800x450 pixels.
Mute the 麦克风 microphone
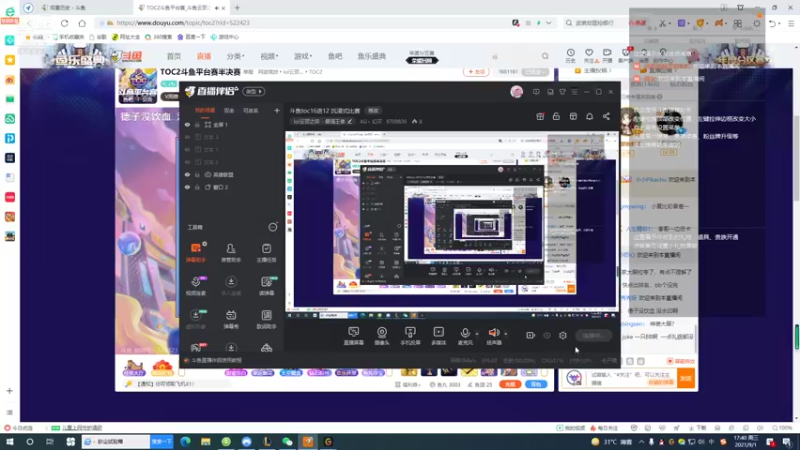click(x=465, y=336)
